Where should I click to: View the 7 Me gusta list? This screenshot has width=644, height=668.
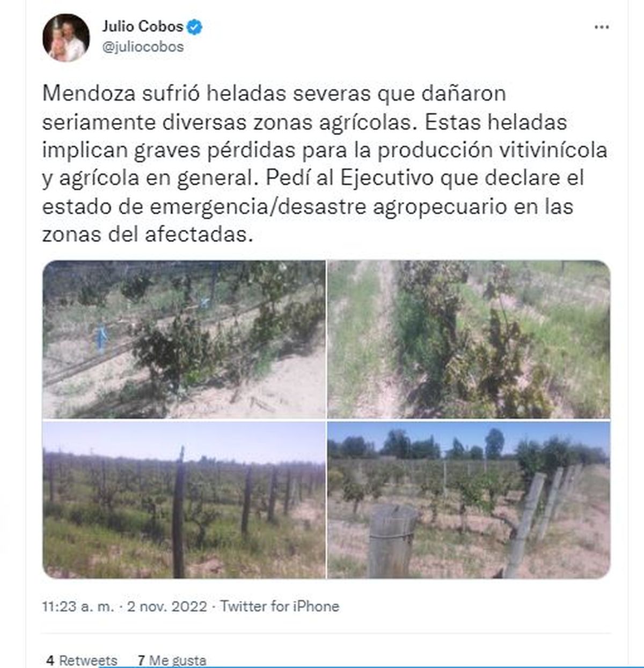(x=172, y=660)
